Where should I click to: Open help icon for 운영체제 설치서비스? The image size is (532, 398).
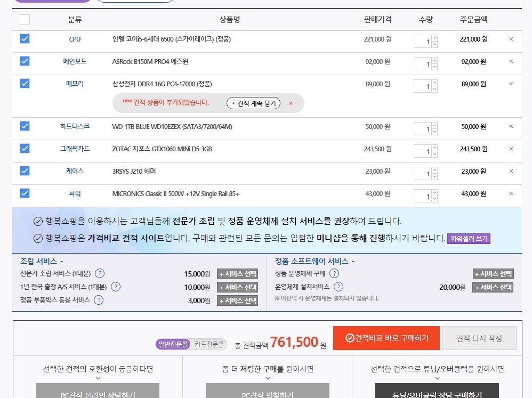click(x=338, y=287)
